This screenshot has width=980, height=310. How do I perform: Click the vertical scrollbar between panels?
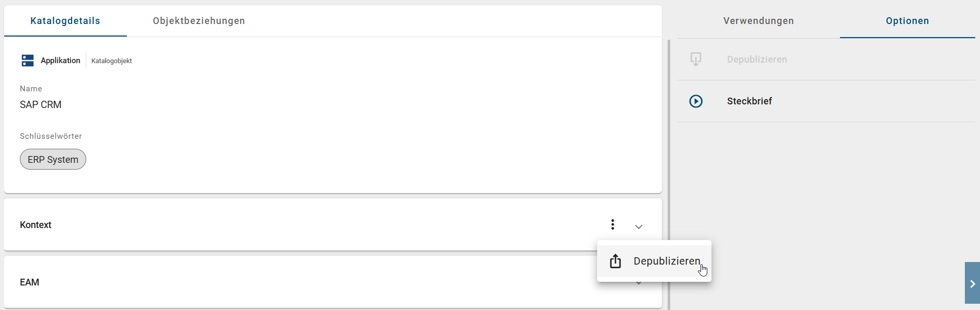(670, 157)
